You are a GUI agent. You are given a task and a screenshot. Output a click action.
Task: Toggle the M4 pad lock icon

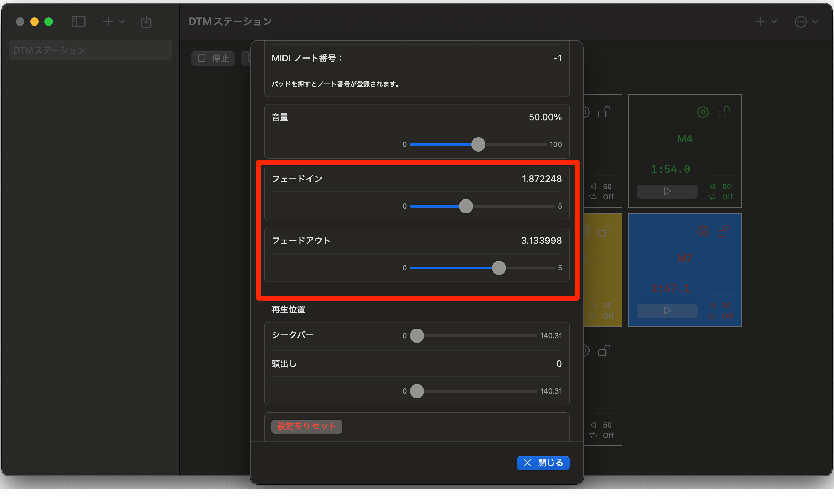coord(724,112)
